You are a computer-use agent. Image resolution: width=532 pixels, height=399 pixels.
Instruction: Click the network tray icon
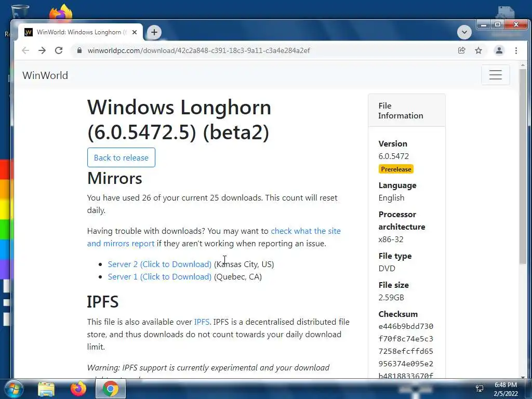click(x=480, y=389)
